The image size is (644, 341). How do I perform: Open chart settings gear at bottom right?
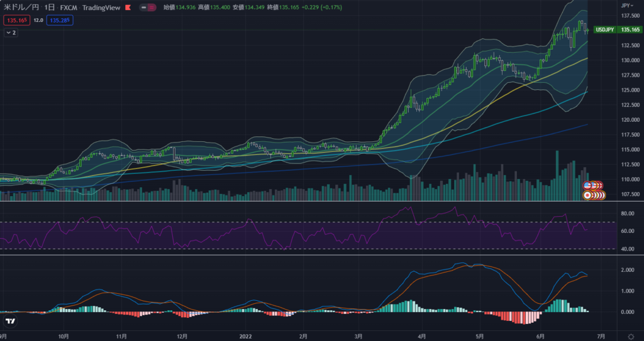point(631,336)
